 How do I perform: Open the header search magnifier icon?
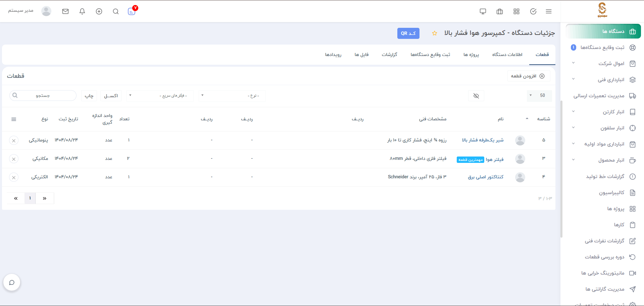[116, 11]
